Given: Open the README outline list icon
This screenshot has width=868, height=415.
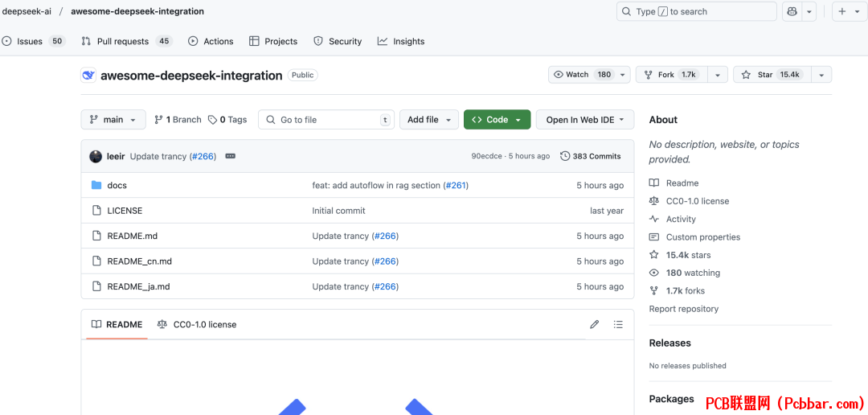Looking at the screenshot, I should [618, 325].
